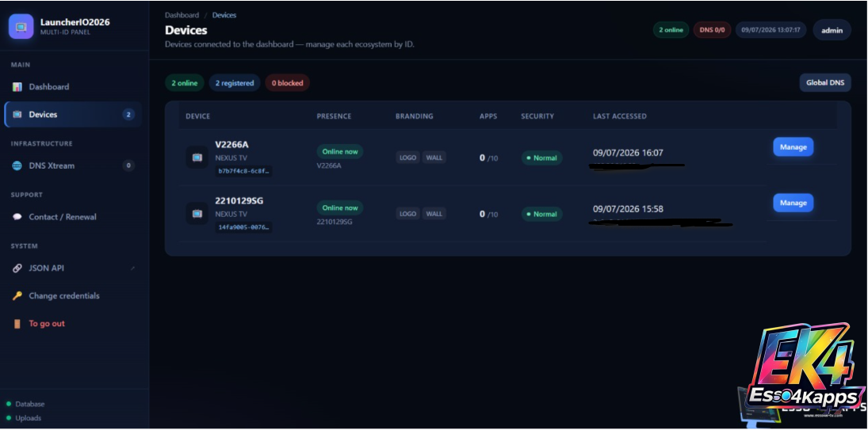Select the DNS Xtream globe icon
868x430 pixels.
[17, 166]
